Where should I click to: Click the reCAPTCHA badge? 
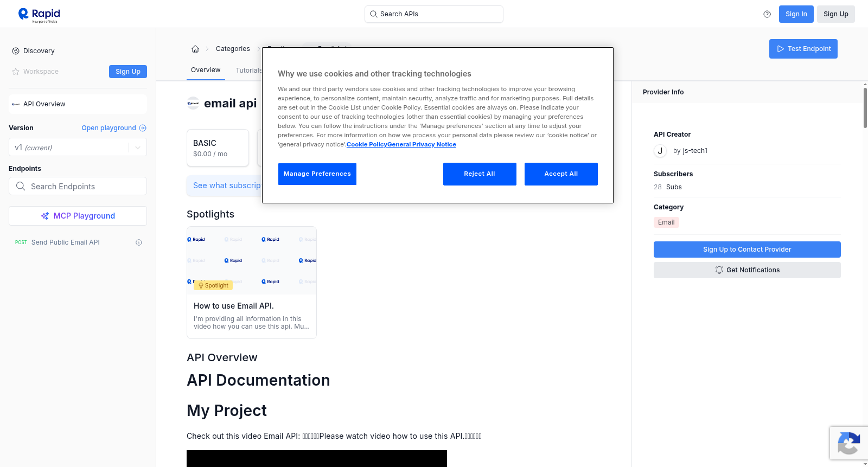tap(848, 443)
